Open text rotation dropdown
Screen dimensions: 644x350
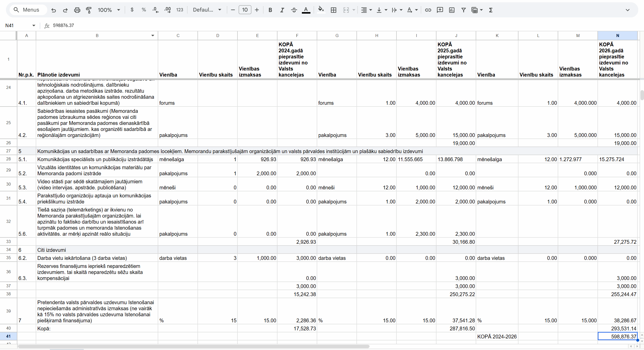pos(412,10)
